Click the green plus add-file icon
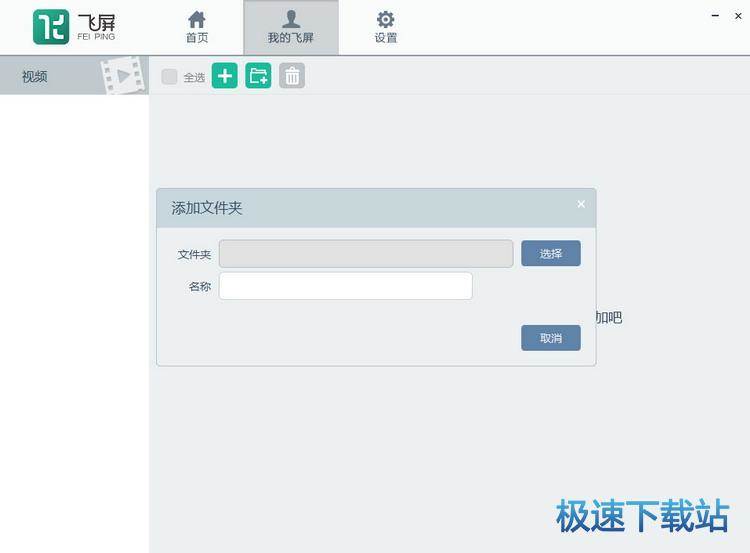This screenshot has width=750, height=553. 225,76
